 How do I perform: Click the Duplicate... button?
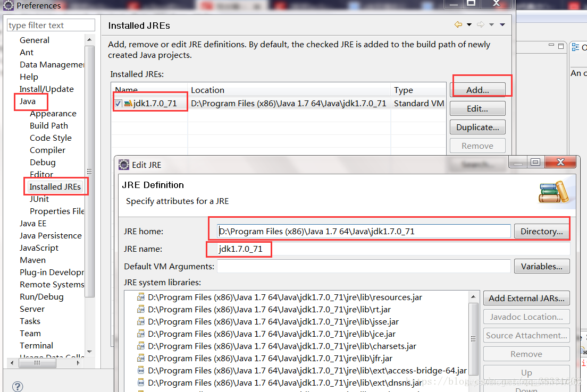[x=477, y=127]
